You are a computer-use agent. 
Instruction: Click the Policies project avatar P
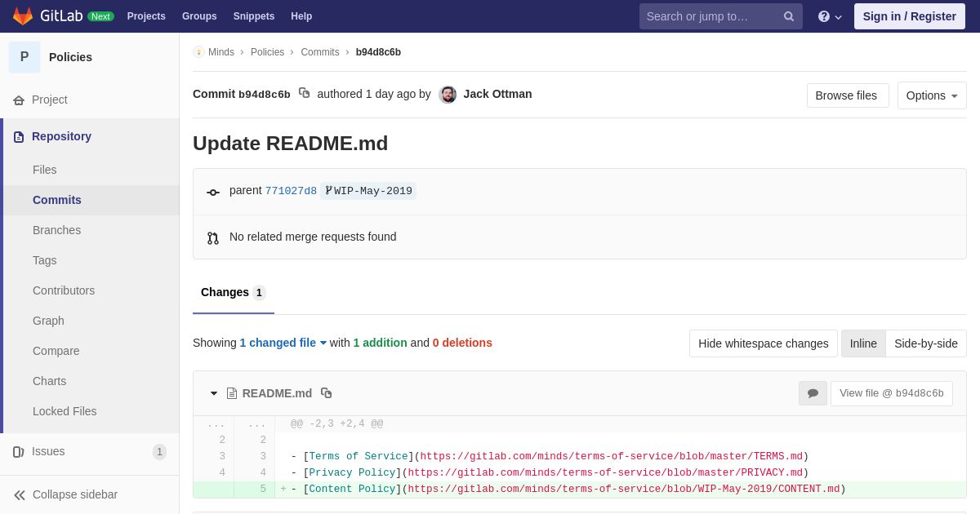point(24,57)
